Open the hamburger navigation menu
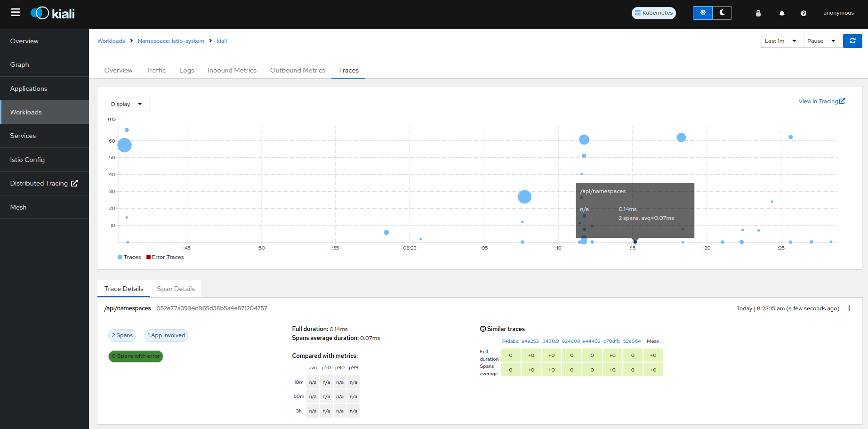Image resolution: width=868 pixels, height=429 pixels. tap(16, 13)
